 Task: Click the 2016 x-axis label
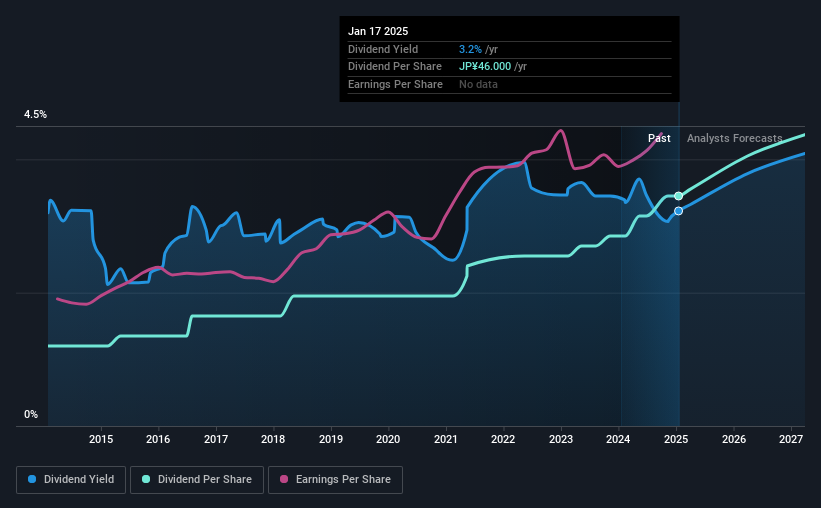pyautogui.click(x=158, y=439)
